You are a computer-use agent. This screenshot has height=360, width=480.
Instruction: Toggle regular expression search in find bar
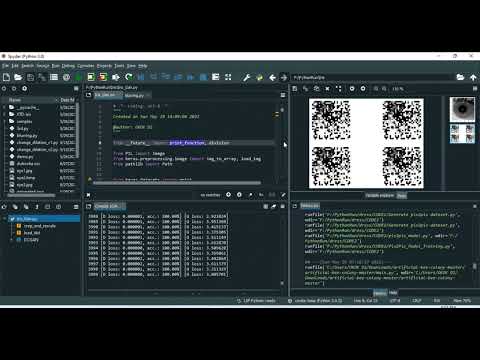pyautogui.click(x=250, y=195)
